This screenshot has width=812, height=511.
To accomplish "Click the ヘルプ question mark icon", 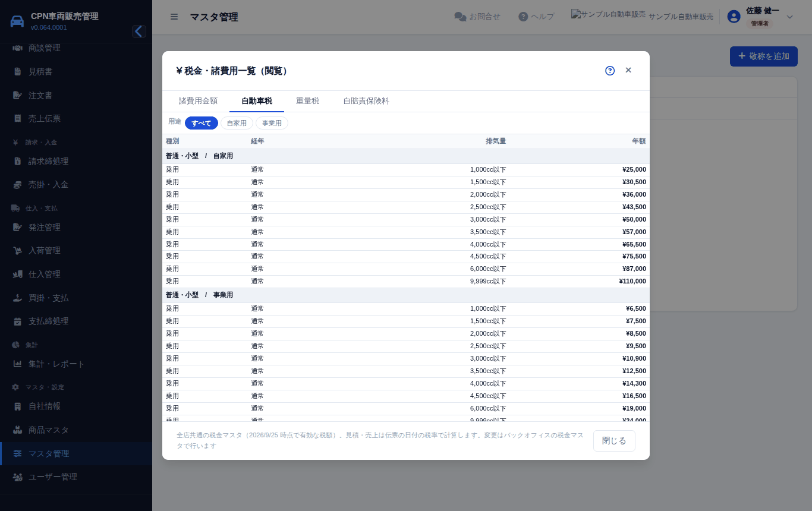I will pos(523,17).
